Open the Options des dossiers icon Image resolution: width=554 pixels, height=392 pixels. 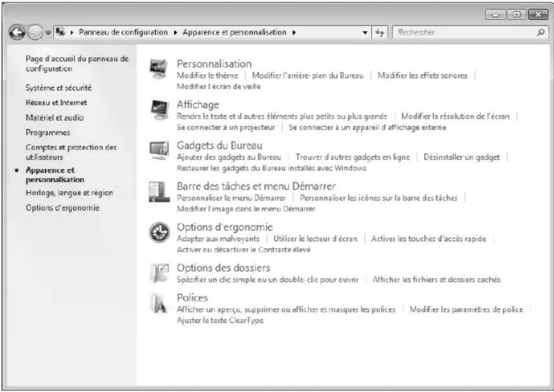pos(159,273)
